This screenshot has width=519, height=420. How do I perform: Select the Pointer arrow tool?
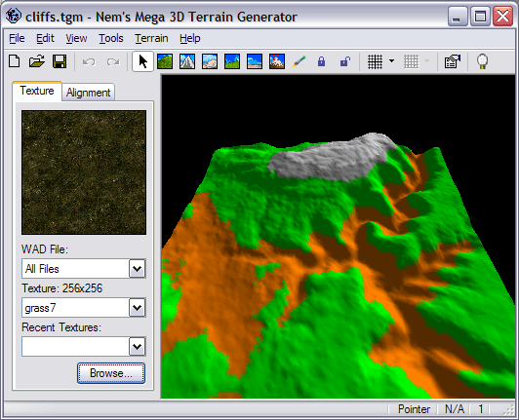click(142, 61)
